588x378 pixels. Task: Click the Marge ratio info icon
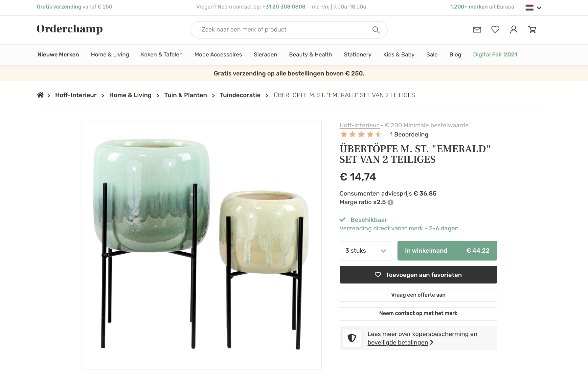[x=390, y=202]
